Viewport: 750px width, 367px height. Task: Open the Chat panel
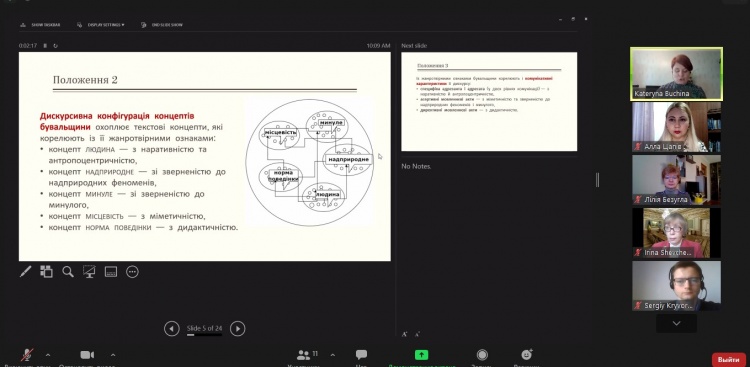pos(361,355)
